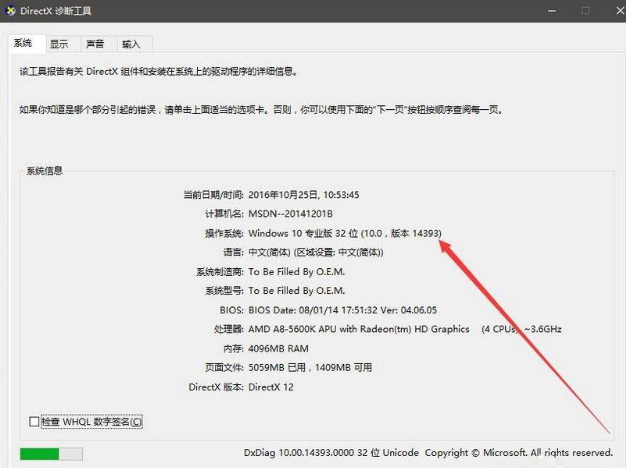Click the DirectX 诊断工具 window title
626x468 pixels.
[56, 11]
